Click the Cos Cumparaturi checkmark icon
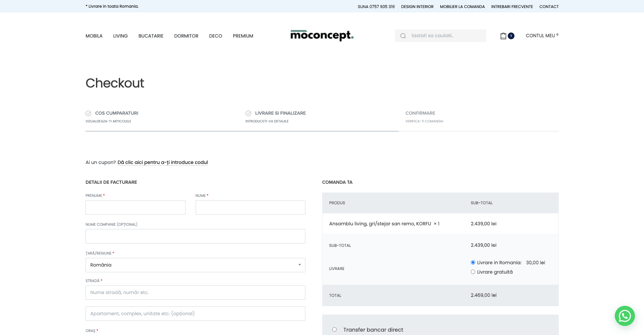The width and height of the screenshot is (644, 335). point(88,113)
